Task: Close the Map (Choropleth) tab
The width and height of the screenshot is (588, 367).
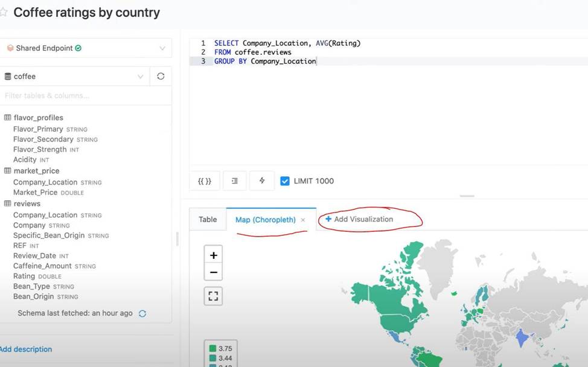Action: [303, 220]
